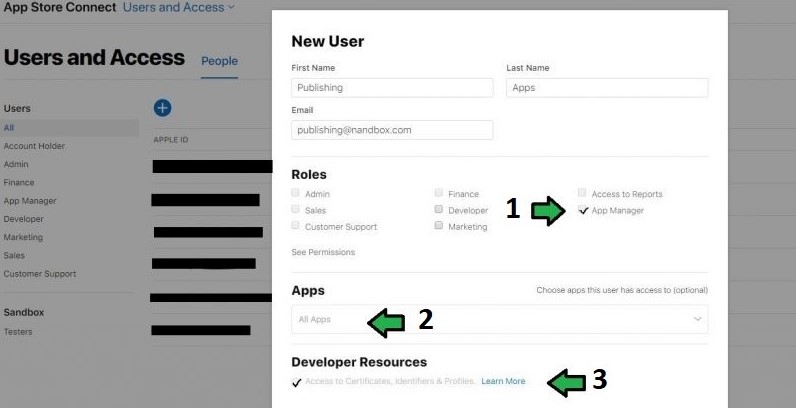The width and height of the screenshot is (796, 408).
Task: Open the Users and Access dropdown chevron
Action: point(231,7)
